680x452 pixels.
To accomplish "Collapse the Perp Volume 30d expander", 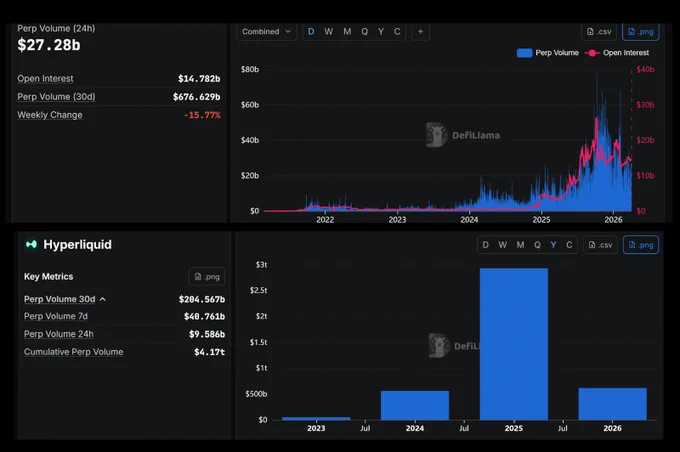I will pyautogui.click(x=102, y=299).
